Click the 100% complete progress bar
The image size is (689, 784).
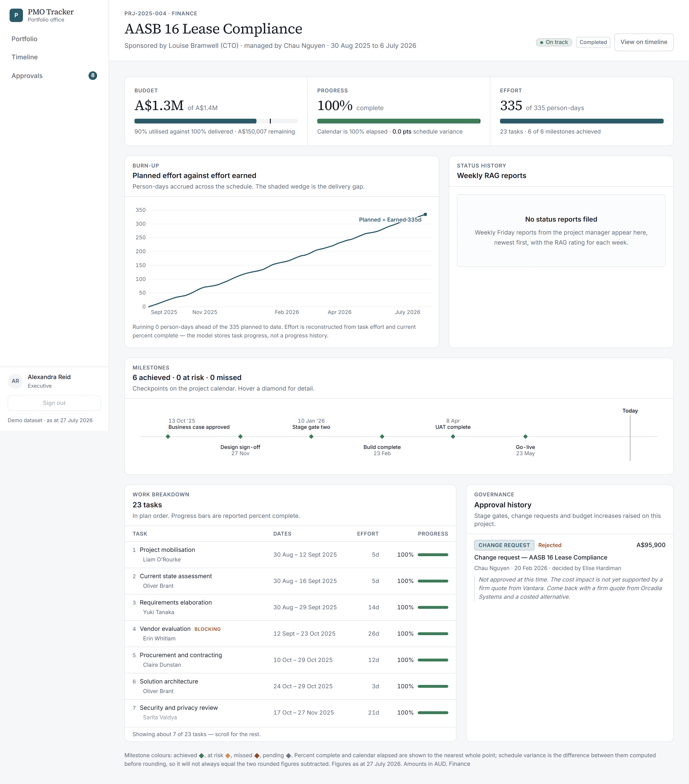pyautogui.click(x=399, y=121)
